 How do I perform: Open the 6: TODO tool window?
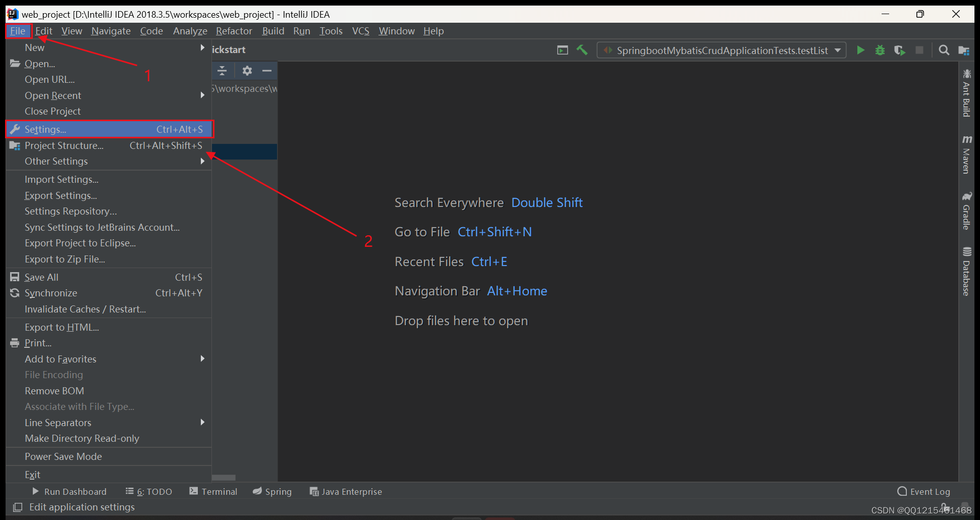point(149,491)
